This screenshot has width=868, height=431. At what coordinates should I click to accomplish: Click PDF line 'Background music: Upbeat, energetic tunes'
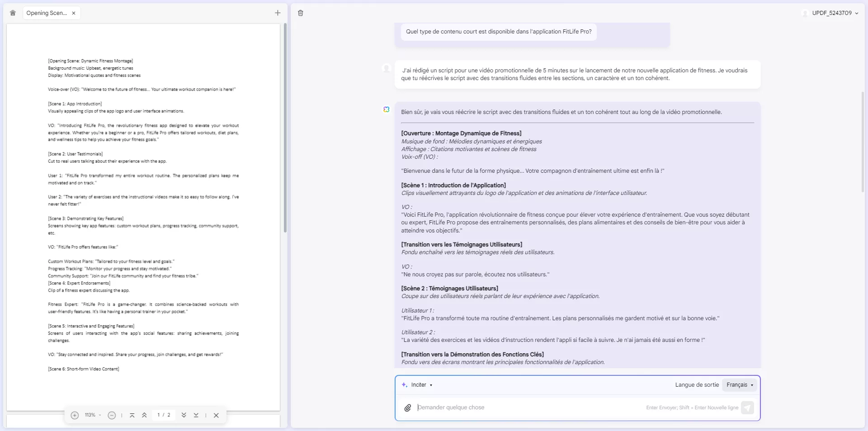pos(90,68)
